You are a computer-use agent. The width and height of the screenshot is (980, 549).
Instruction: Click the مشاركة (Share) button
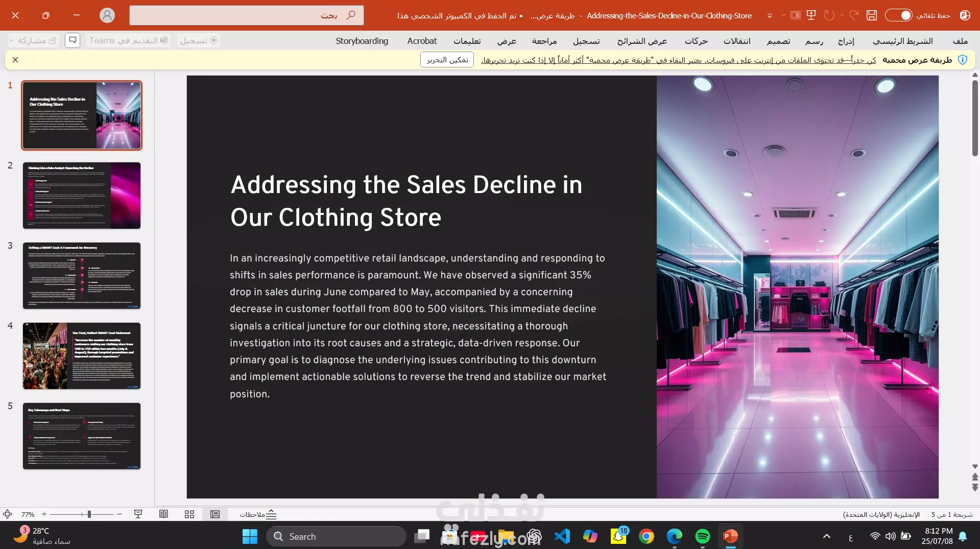(x=37, y=40)
